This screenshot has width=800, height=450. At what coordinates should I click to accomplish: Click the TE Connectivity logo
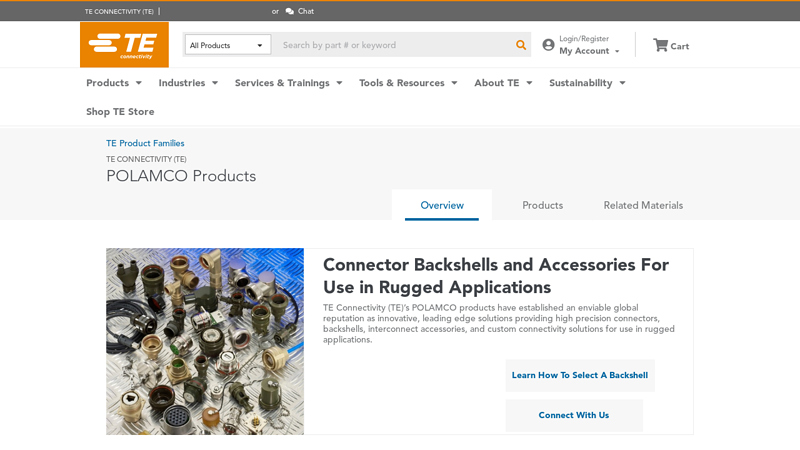(x=124, y=45)
